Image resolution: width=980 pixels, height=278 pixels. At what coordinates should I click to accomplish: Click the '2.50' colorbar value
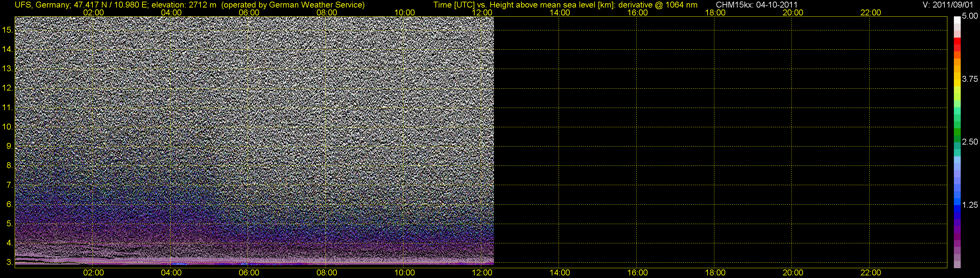tap(970, 142)
